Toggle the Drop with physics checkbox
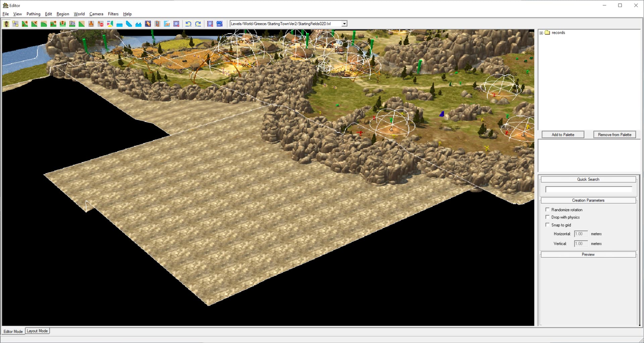Image resolution: width=644 pixels, height=343 pixels. coord(547,217)
